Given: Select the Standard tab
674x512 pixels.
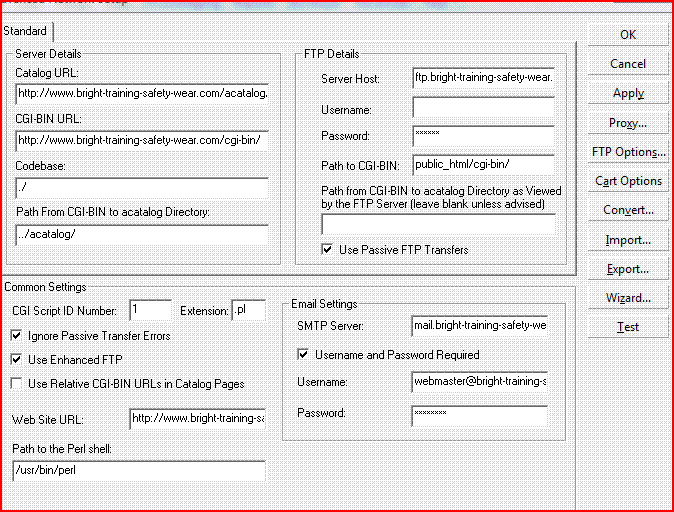Looking at the screenshot, I should [x=26, y=32].
